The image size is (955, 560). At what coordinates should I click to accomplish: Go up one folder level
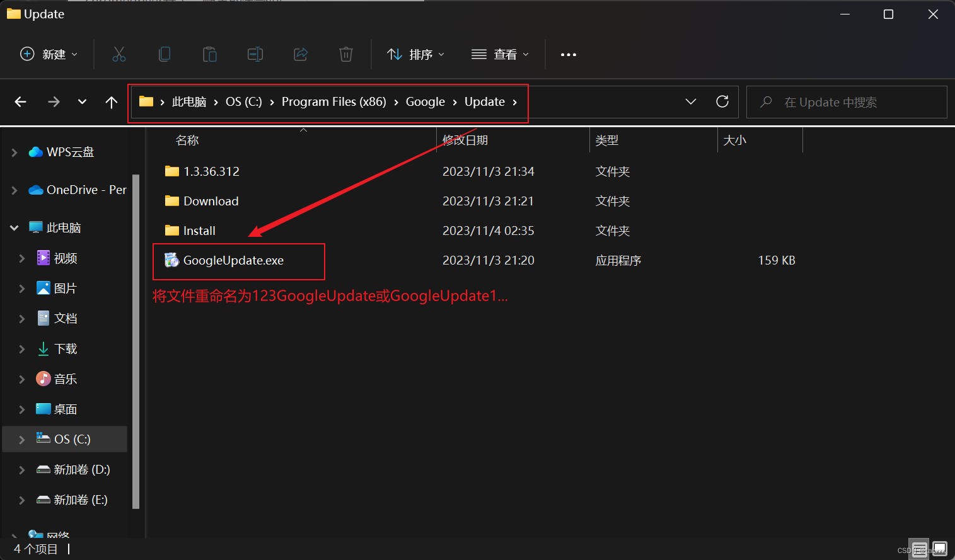[x=112, y=101]
